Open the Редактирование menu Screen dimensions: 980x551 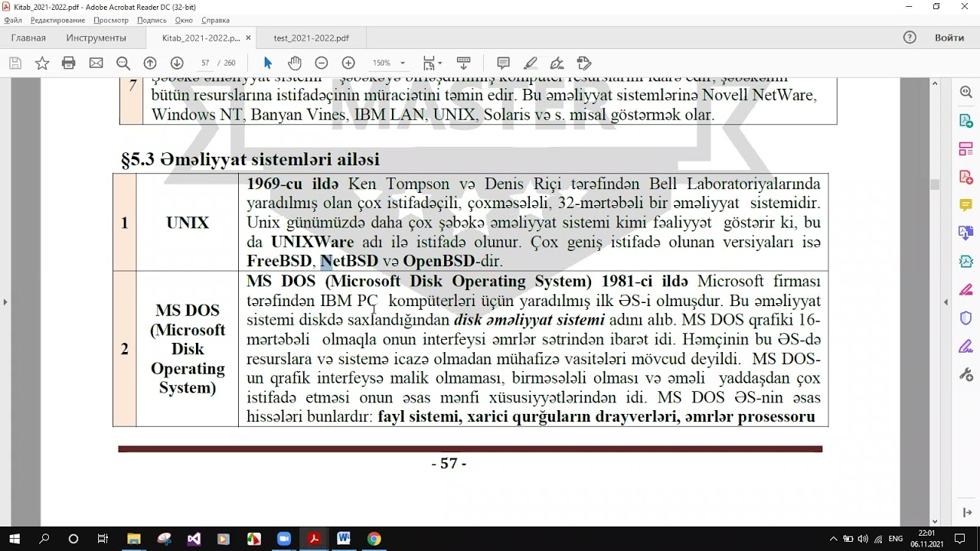pos(57,20)
